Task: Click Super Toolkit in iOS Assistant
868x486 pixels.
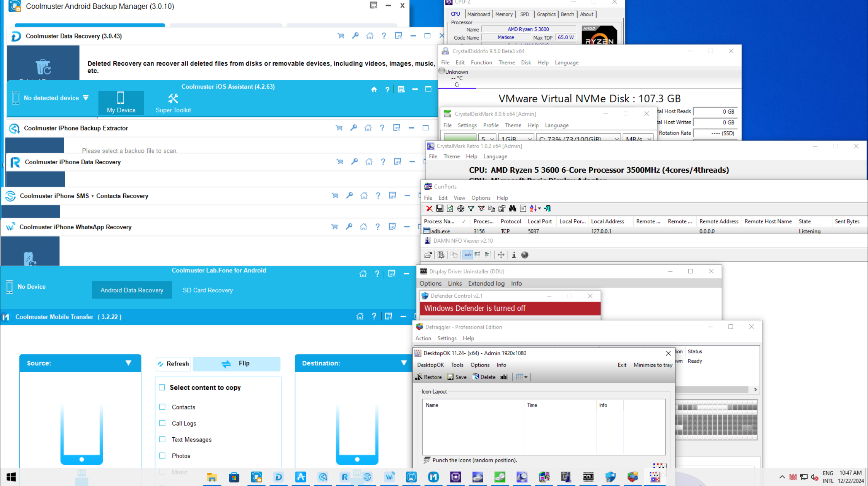Action: [x=173, y=103]
